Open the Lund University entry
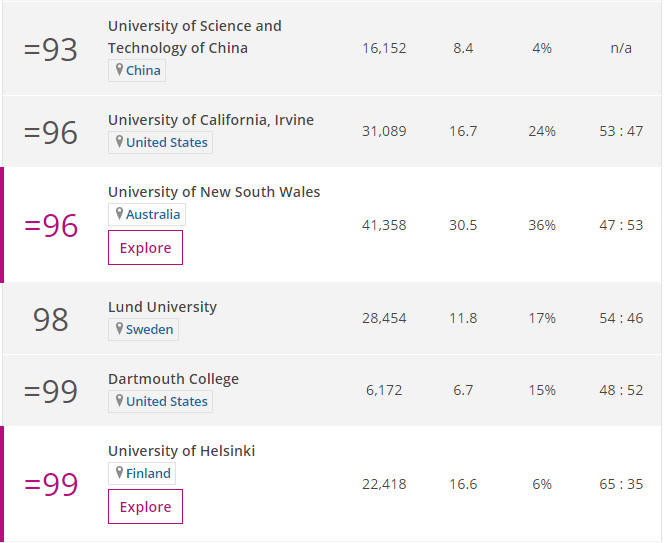This screenshot has height=543, width=665. [162, 307]
